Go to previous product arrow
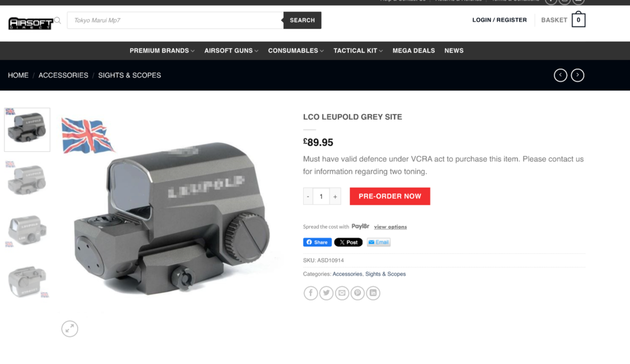The height and width of the screenshot is (364, 630). pyautogui.click(x=561, y=75)
